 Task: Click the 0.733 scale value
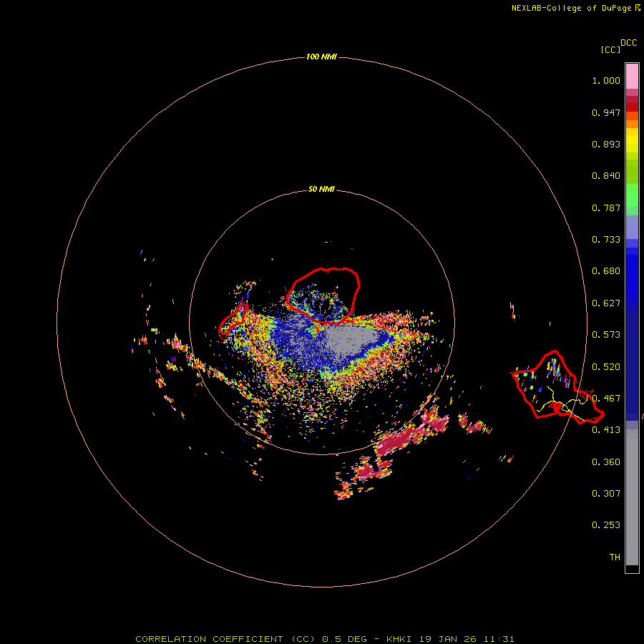coord(606,240)
